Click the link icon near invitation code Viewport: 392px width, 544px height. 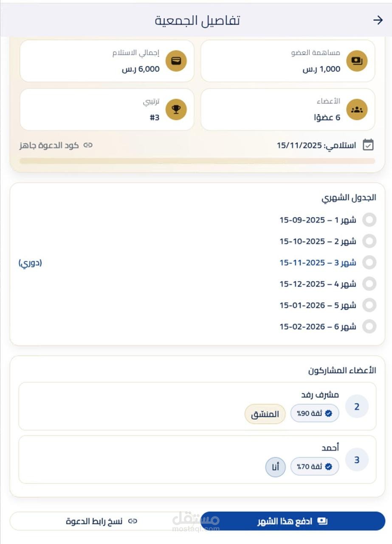pos(88,145)
